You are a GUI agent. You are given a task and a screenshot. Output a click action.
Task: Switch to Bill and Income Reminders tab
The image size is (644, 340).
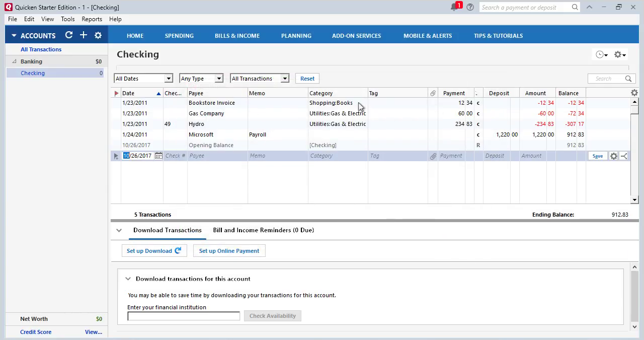pos(264,230)
